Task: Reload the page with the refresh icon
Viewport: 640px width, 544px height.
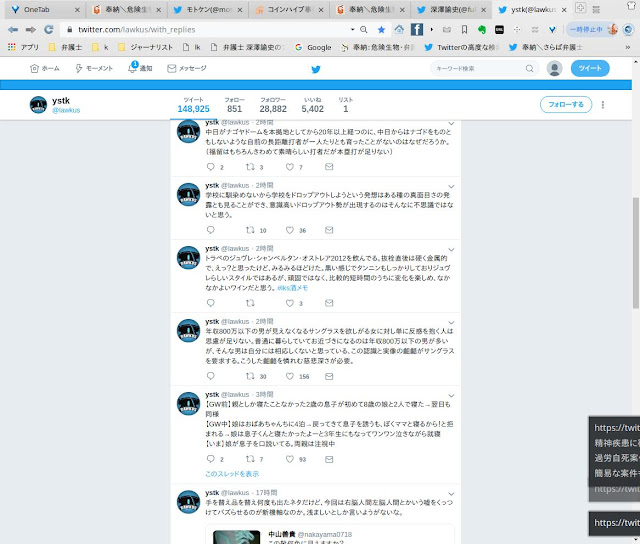Action: point(49,29)
